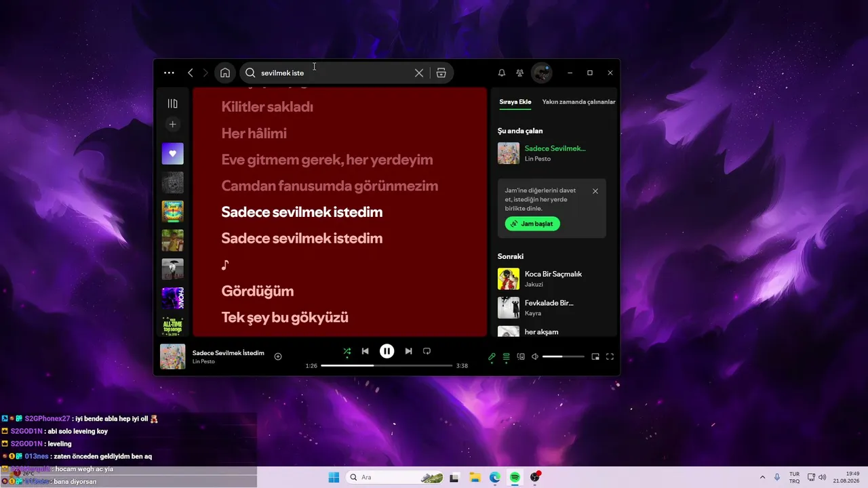Image resolution: width=868 pixels, height=488 pixels.
Task: Toggle the queue panel
Action: pyautogui.click(x=506, y=357)
